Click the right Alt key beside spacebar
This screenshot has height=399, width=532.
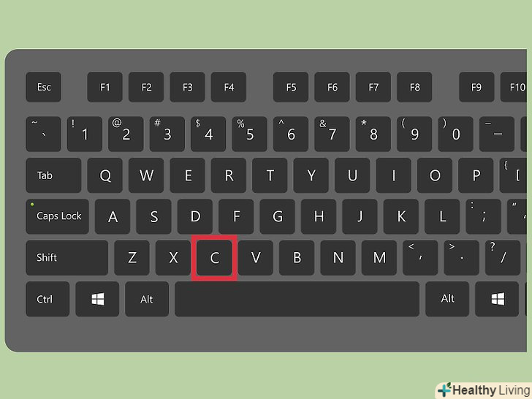447,299
